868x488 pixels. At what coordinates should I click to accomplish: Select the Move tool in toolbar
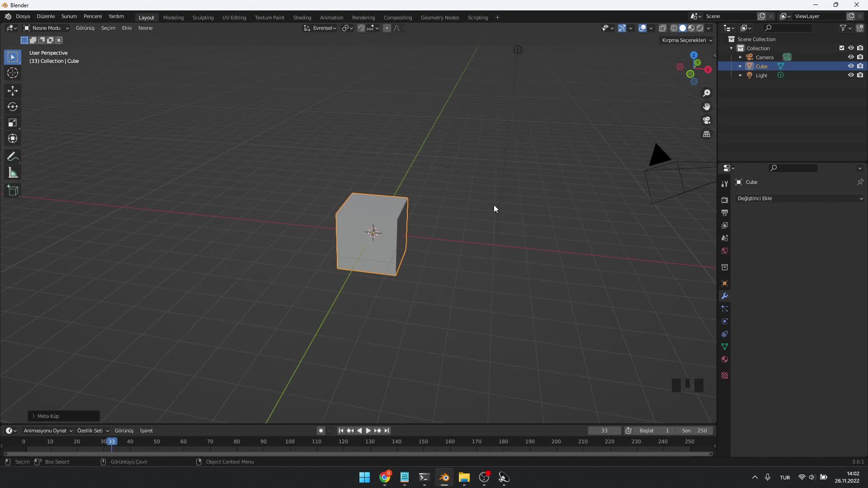[13, 89]
